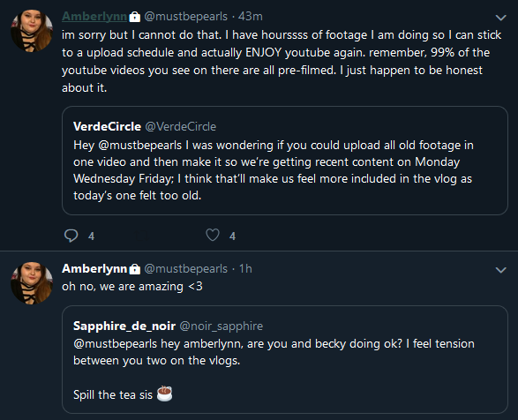Click the @mustbepearls mention in VerdeCircle's quote
This screenshot has height=420, width=518.
[x=139, y=146]
